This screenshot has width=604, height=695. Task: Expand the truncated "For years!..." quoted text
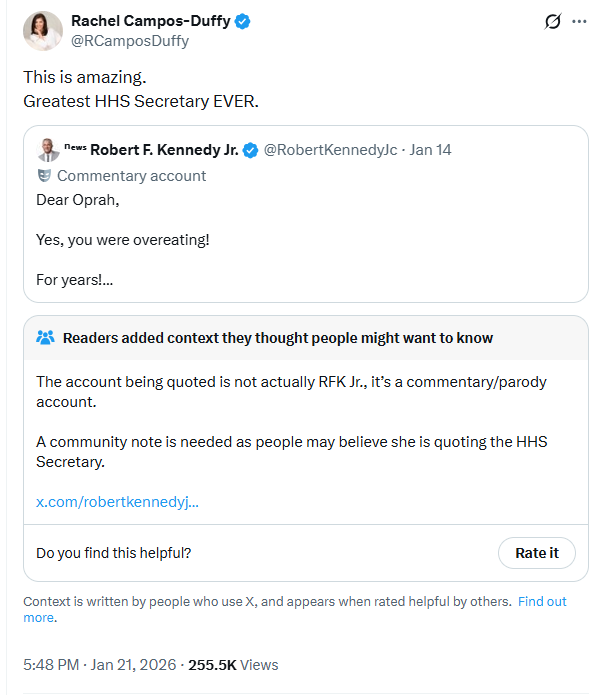[x=75, y=280]
